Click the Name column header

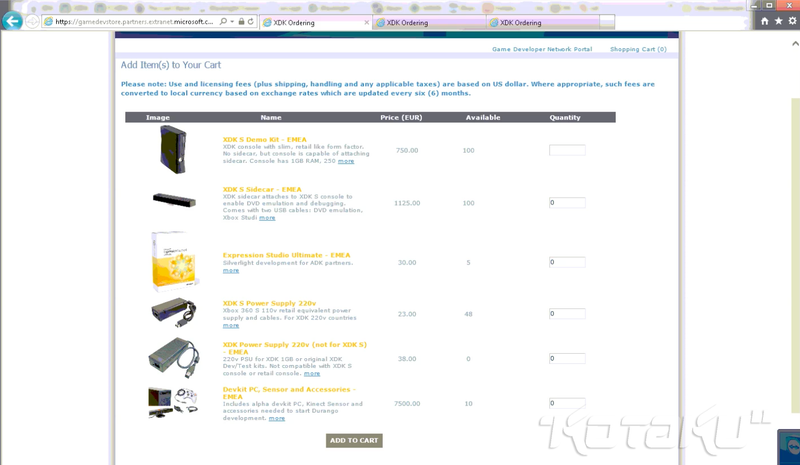(x=271, y=117)
